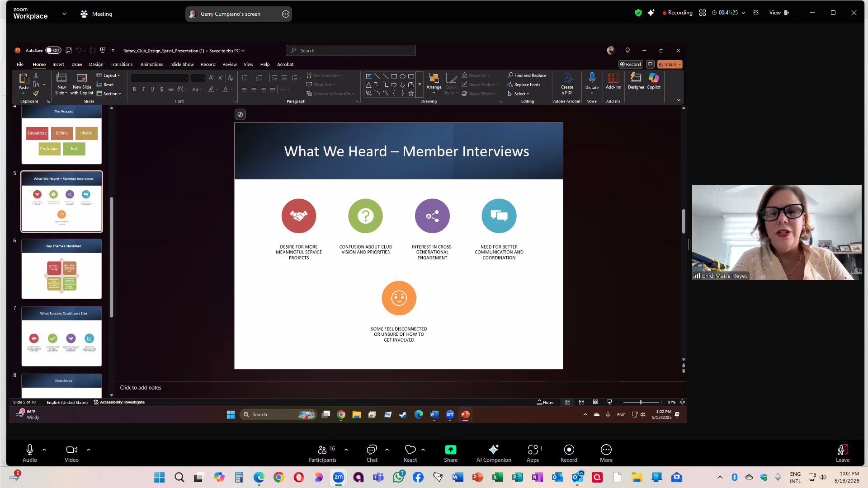The height and width of the screenshot is (488, 868).
Task: Open the Participants list
Action: click(x=322, y=450)
